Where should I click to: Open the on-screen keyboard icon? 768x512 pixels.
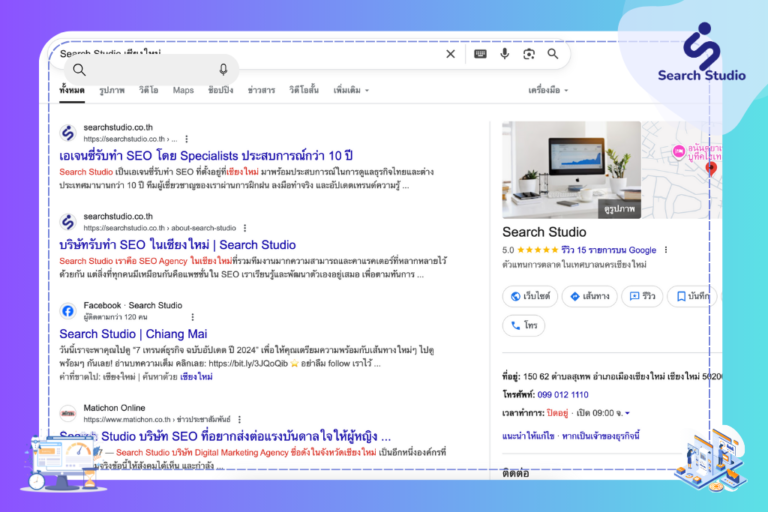point(480,54)
